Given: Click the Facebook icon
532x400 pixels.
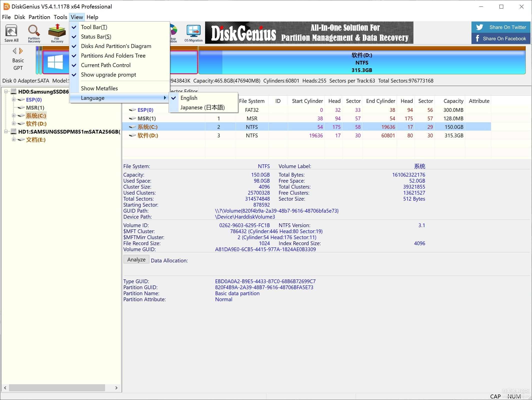Looking at the screenshot, I should (477, 38).
